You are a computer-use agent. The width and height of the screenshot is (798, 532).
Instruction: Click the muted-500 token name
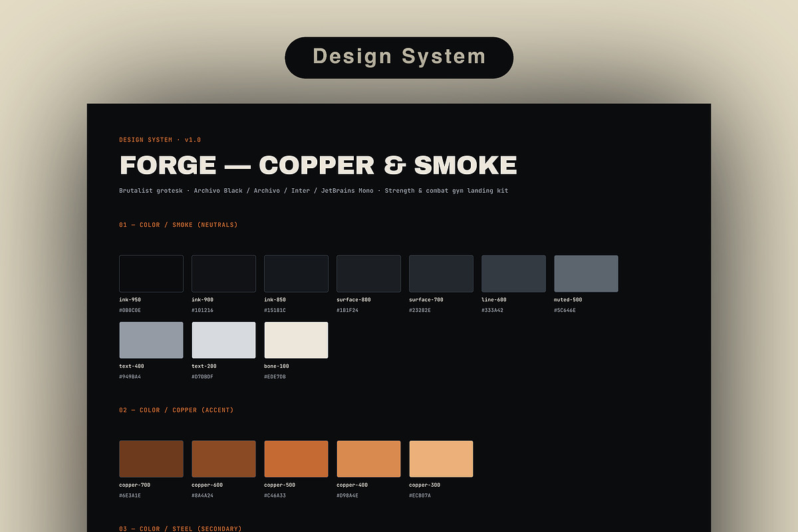pyautogui.click(x=568, y=300)
